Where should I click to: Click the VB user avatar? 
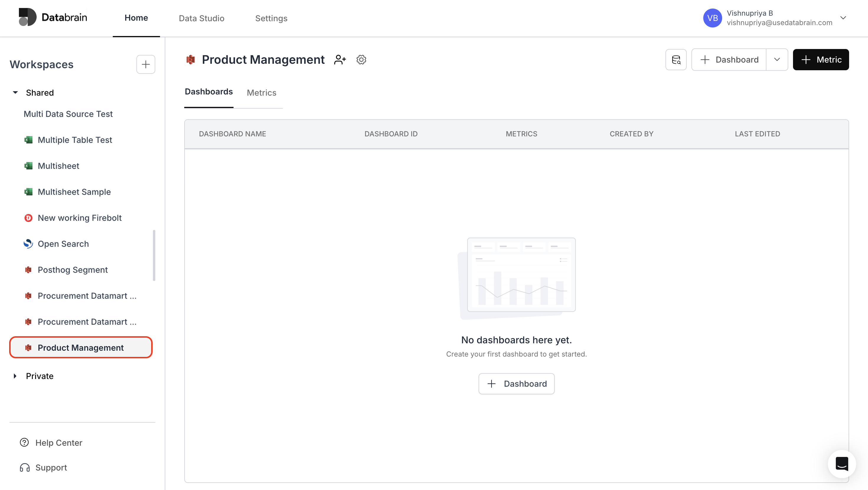(712, 18)
